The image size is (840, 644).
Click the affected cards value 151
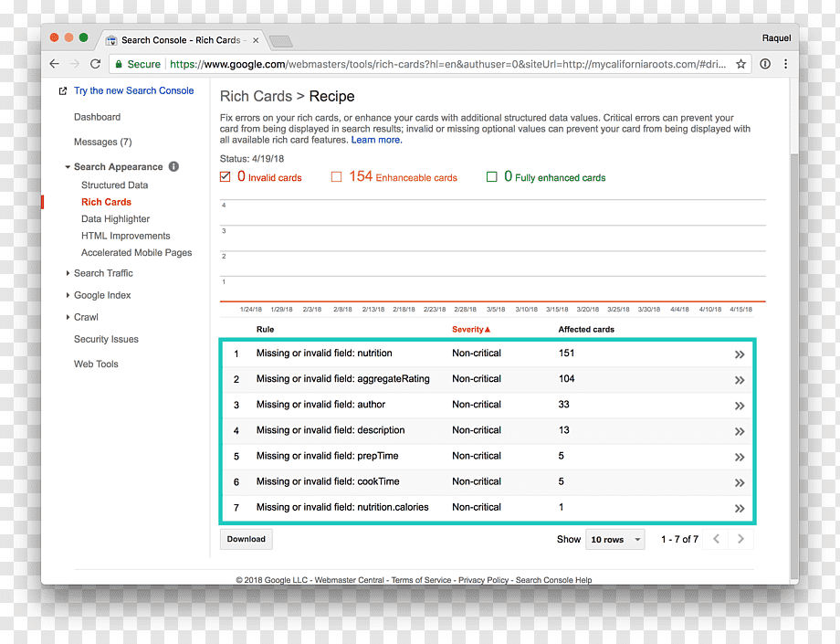pos(566,354)
